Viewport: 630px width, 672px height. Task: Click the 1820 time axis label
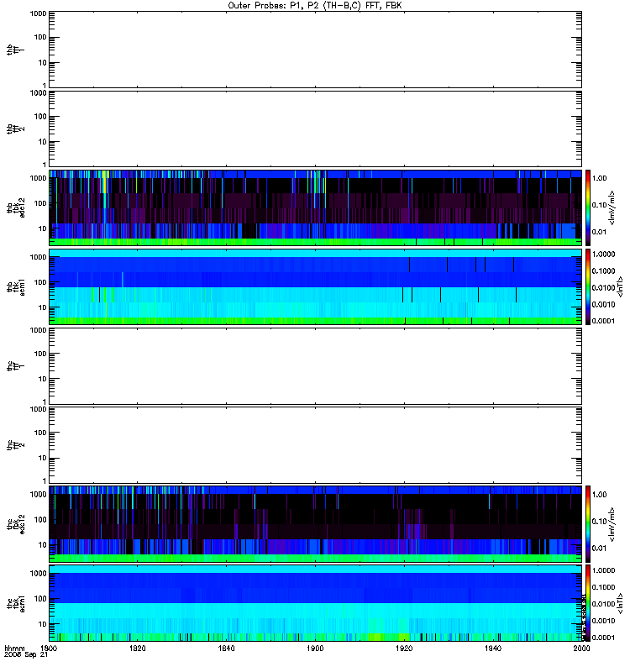pyautogui.click(x=137, y=648)
